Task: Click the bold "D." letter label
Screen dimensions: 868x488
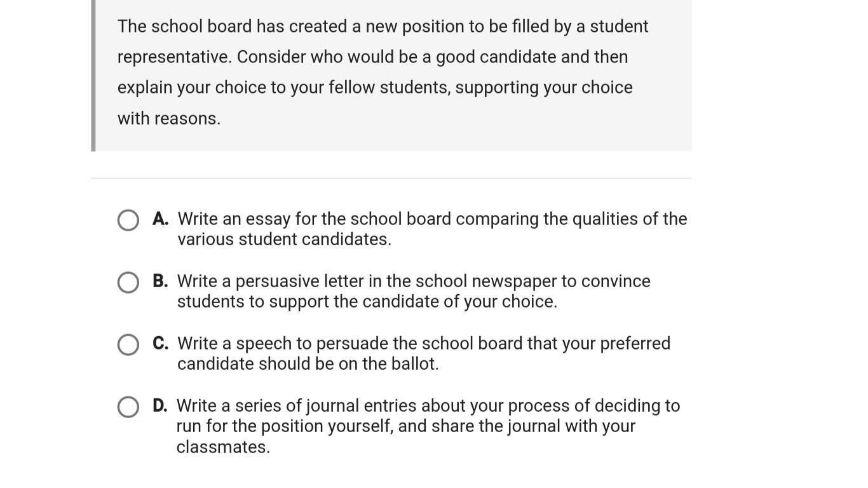Action: [x=160, y=406]
